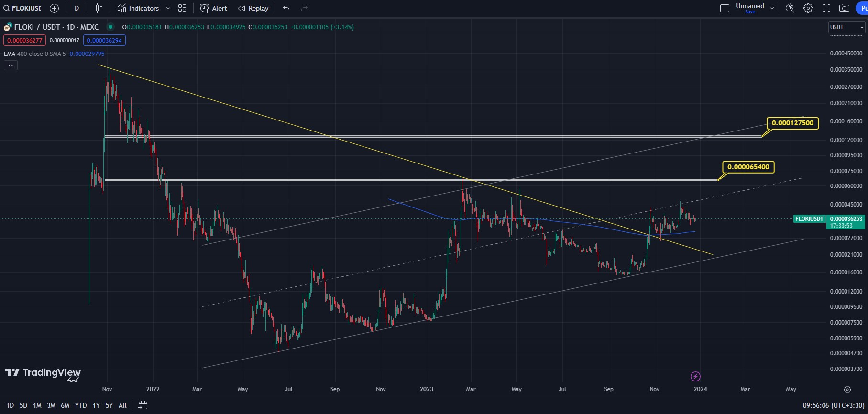Select the 0.000127500 price label
The width and height of the screenshot is (868, 414).
click(792, 123)
